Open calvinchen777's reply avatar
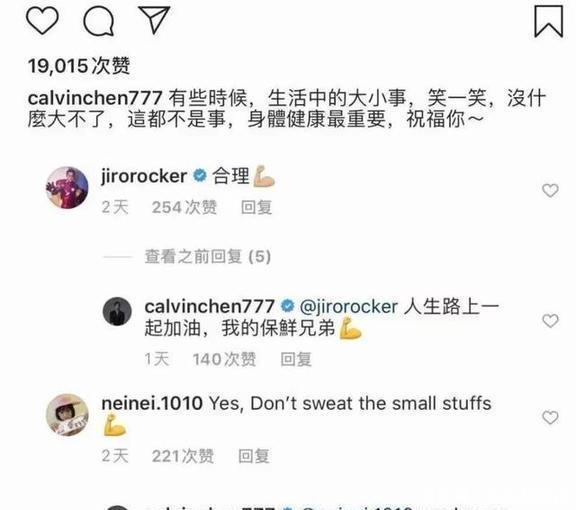The image size is (576, 510). 117,312
